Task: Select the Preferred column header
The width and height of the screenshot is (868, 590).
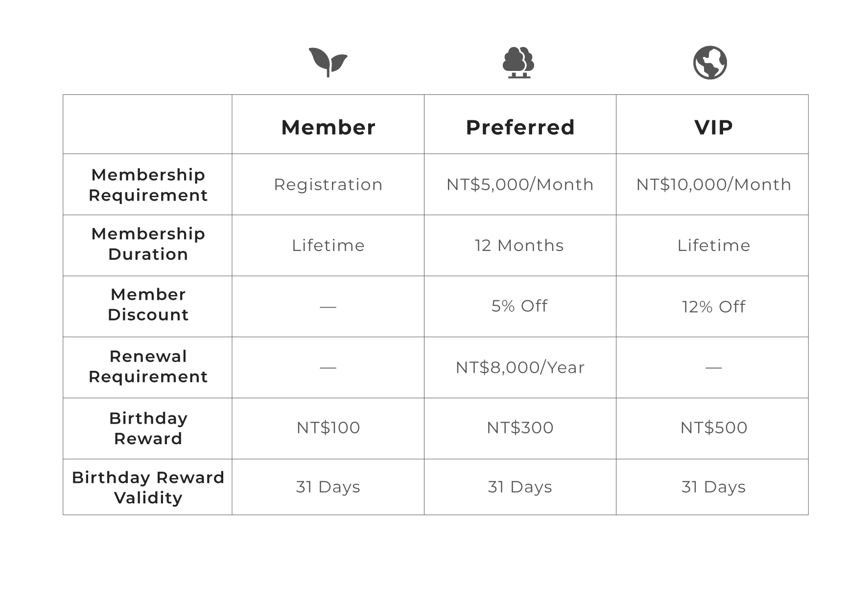Action: click(x=520, y=127)
